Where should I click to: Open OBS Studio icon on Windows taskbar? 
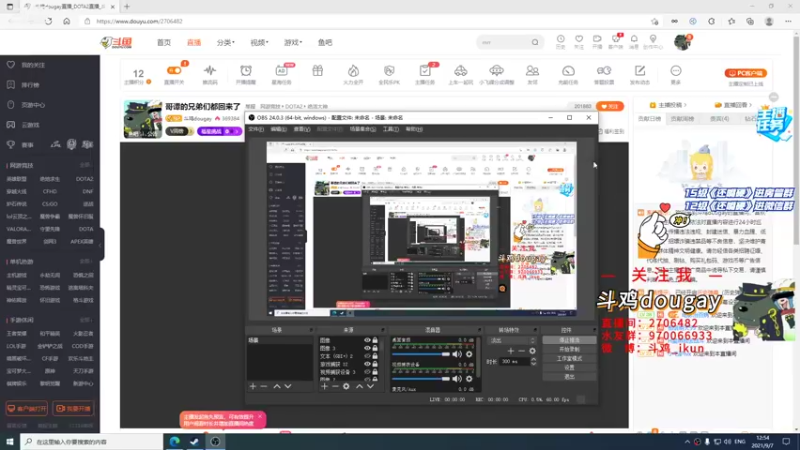click(215, 441)
